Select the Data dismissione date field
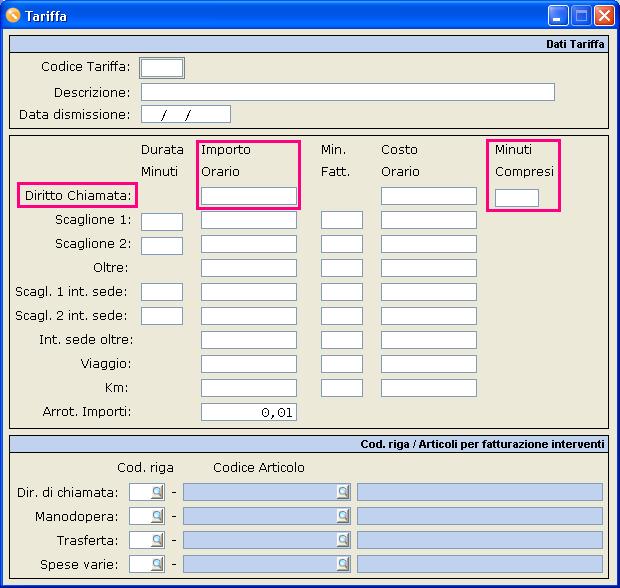Screen dimensions: 620x588 [x=186, y=114]
